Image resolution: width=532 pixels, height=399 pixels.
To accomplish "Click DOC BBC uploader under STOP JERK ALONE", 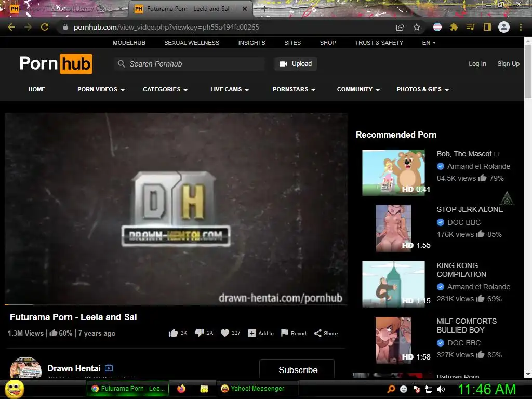I will click(464, 222).
